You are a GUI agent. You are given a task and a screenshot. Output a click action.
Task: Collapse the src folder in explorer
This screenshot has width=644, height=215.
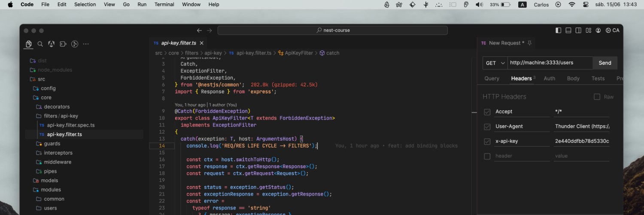pyautogui.click(x=41, y=79)
